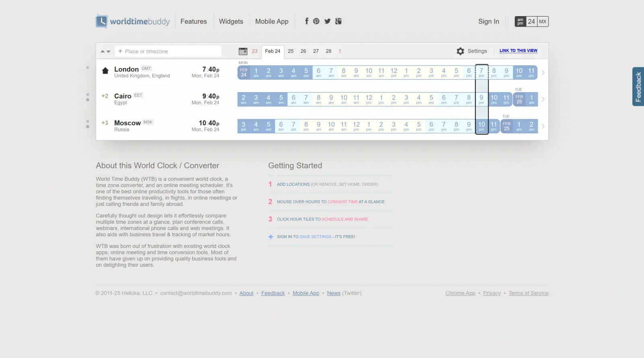Select the 12 pm tile in Moscow row
Viewport: 644px width, 358px height.
(x=356, y=126)
